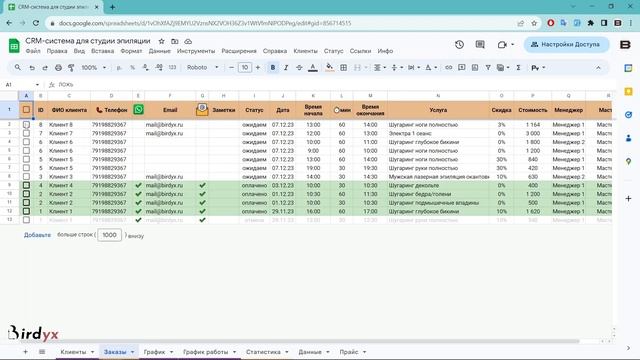640x360 pixels.
Task: Open the text color picker
Action: tap(313, 68)
